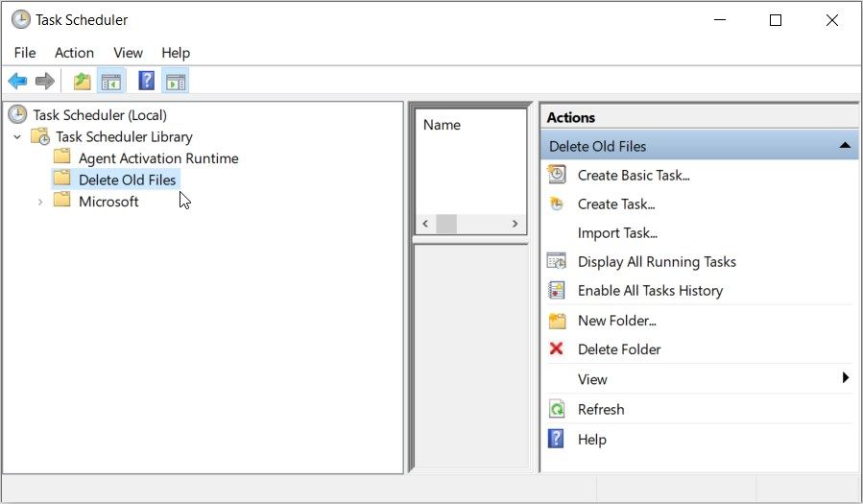Click the horizontal scrollbar right arrow
The image size is (863, 504).
[x=515, y=224]
